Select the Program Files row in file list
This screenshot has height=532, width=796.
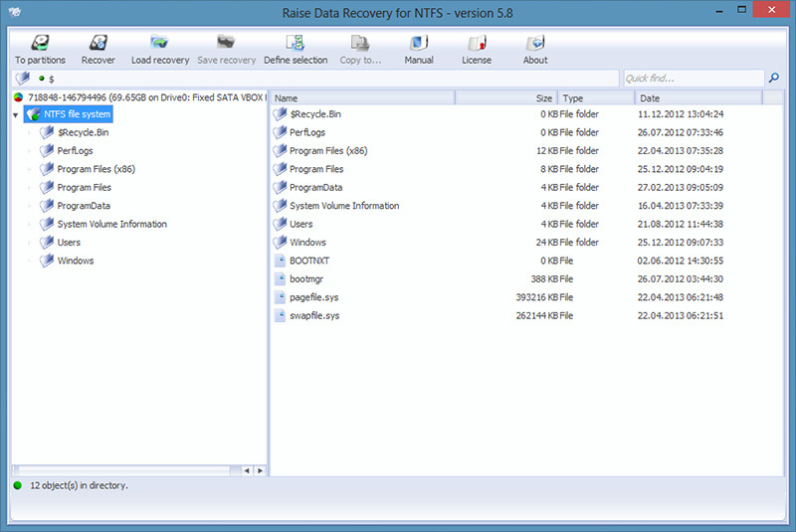coord(526,169)
